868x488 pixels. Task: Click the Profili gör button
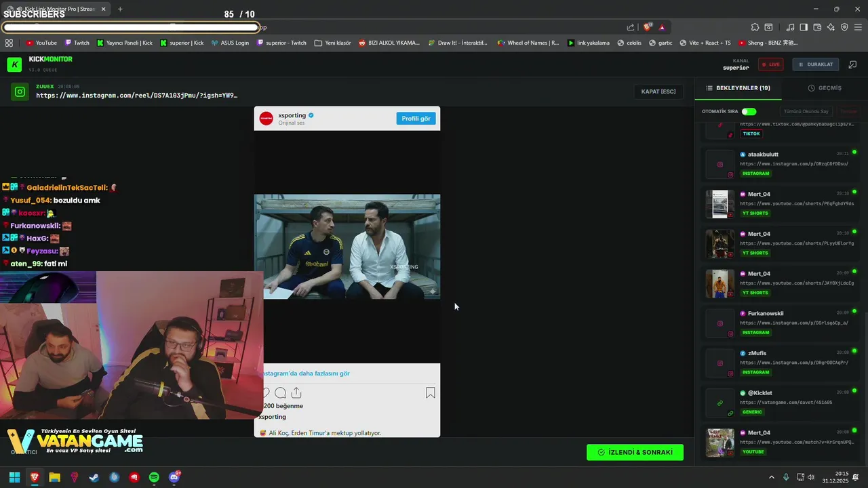click(416, 118)
